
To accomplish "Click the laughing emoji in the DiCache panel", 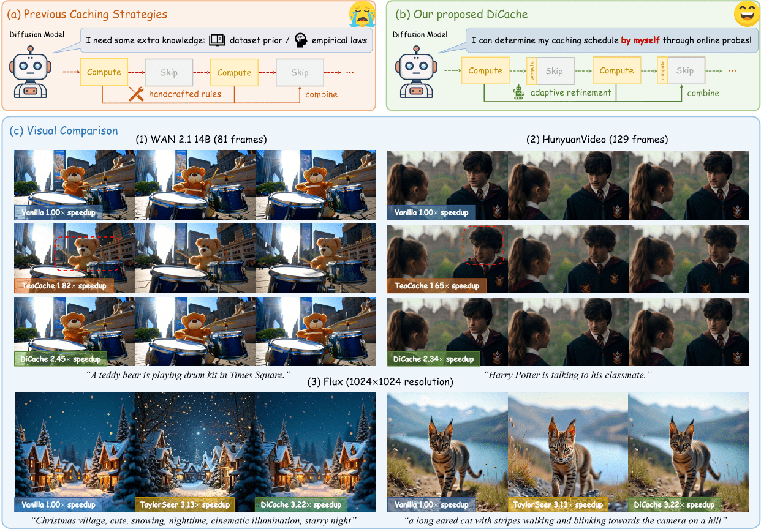I will pos(745,13).
